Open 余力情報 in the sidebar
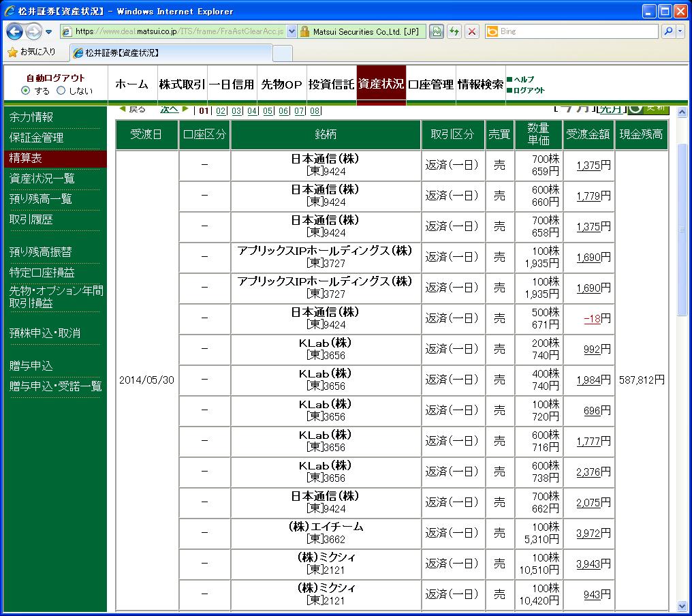 (31, 117)
